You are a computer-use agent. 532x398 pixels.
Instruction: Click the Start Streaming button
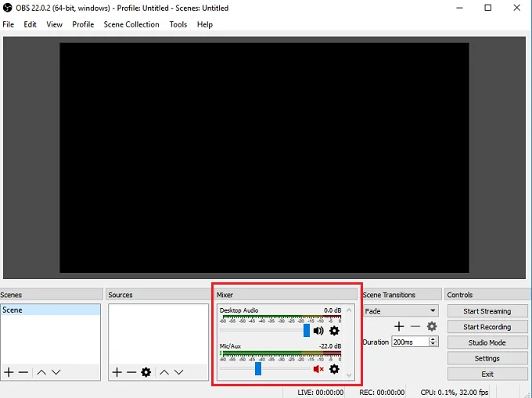click(487, 311)
